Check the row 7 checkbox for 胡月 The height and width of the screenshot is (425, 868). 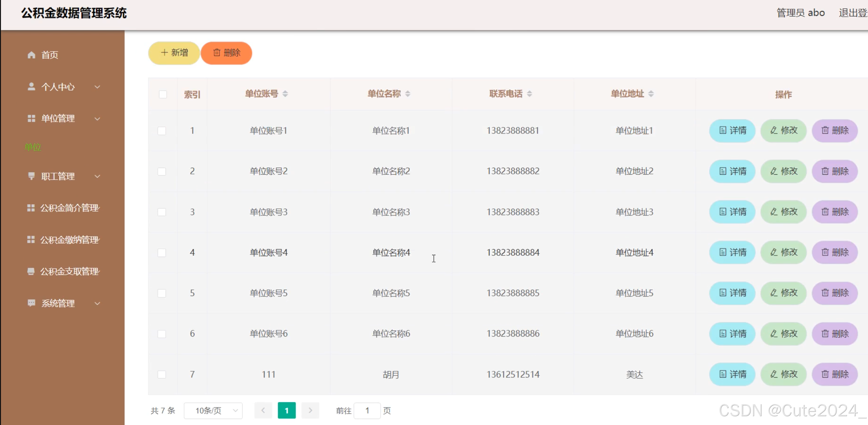(x=162, y=374)
